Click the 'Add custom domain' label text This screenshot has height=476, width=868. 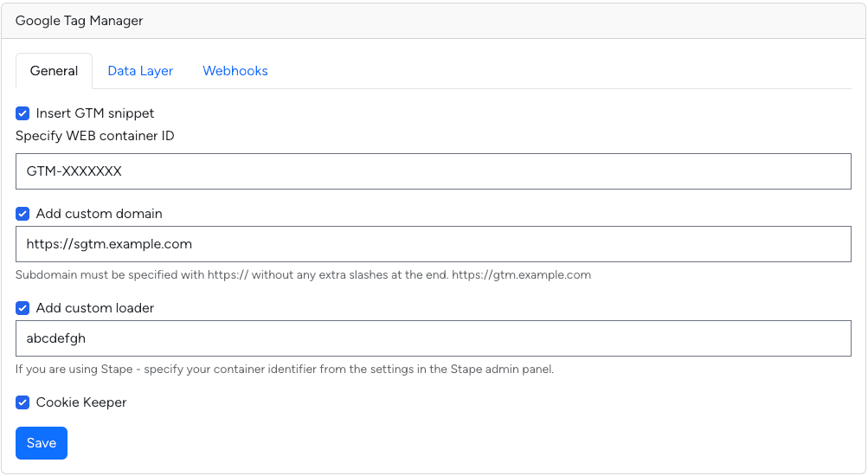(100, 214)
